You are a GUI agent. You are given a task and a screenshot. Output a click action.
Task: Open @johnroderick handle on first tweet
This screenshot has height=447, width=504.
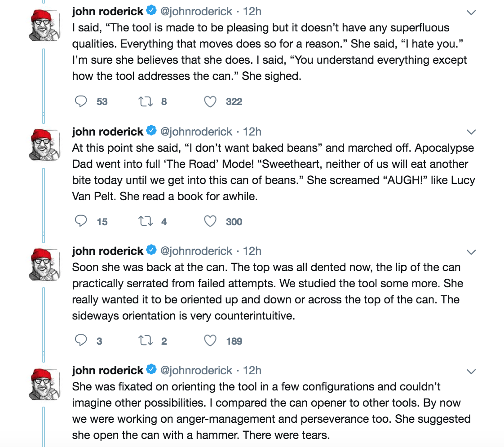point(196,12)
